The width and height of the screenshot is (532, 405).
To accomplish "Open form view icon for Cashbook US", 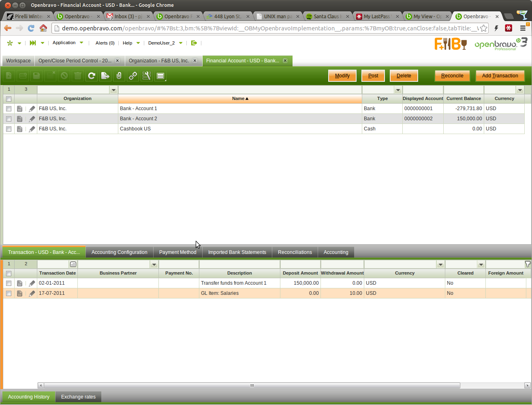I will 19,129.
